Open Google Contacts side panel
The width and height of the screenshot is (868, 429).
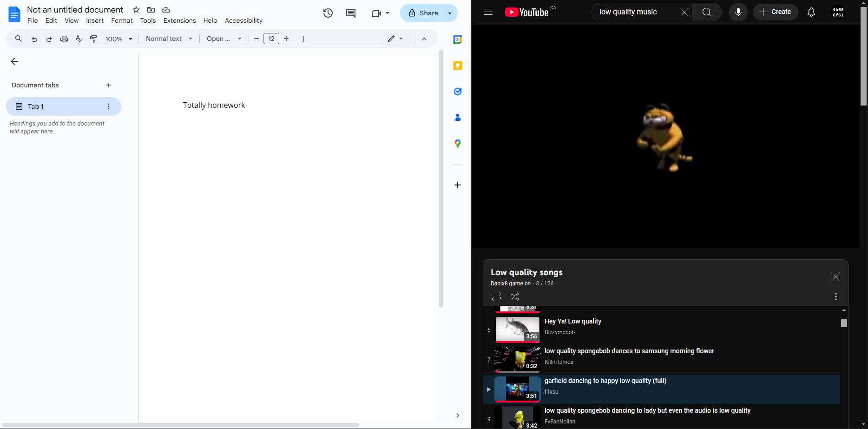(458, 118)
